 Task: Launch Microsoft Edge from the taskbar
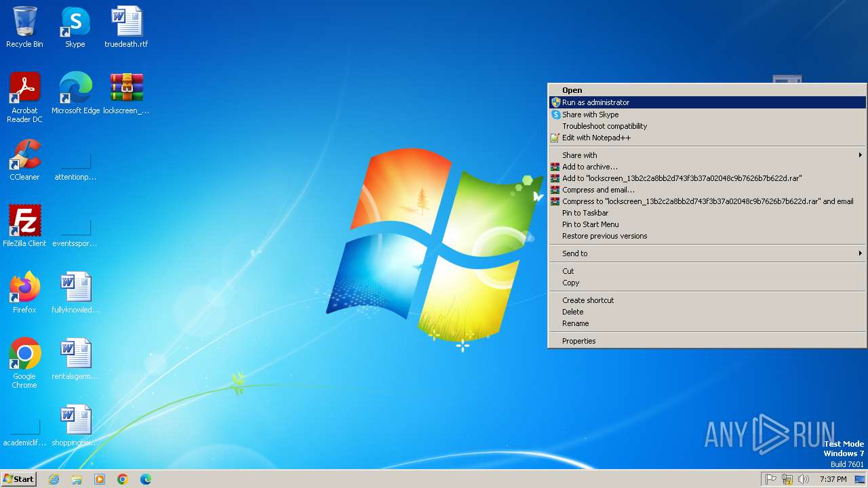click(x=146, y=479)
